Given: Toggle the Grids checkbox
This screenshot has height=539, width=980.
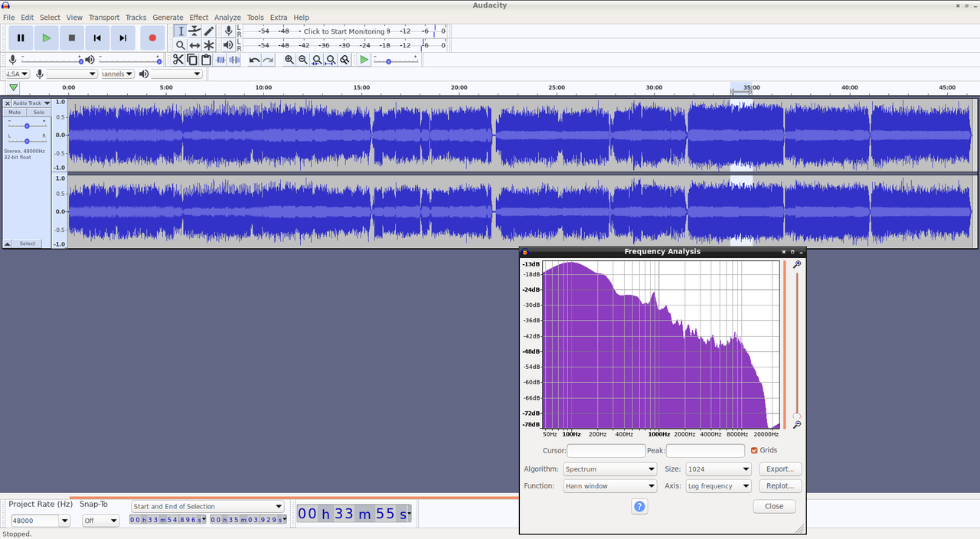Looking at the screenshot, I should pyautogui.click(x=754, y=450).
